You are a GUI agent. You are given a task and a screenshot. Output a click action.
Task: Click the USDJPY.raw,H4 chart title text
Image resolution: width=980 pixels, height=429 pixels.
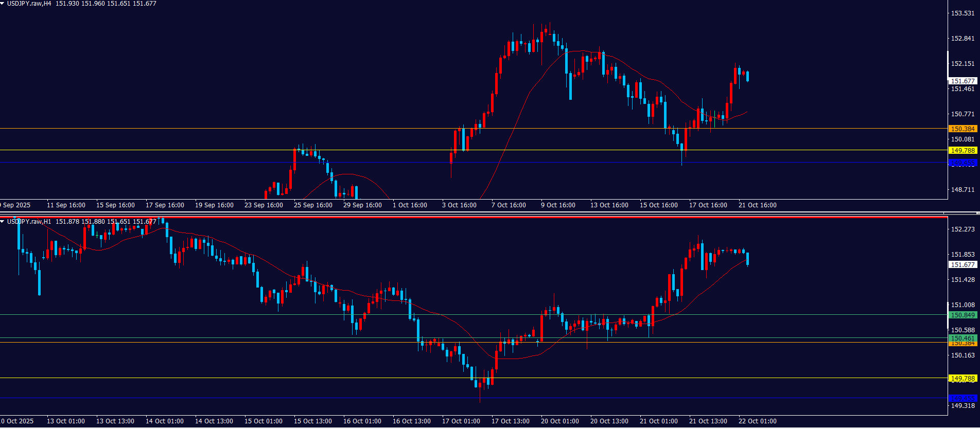[x=29, y=4]
